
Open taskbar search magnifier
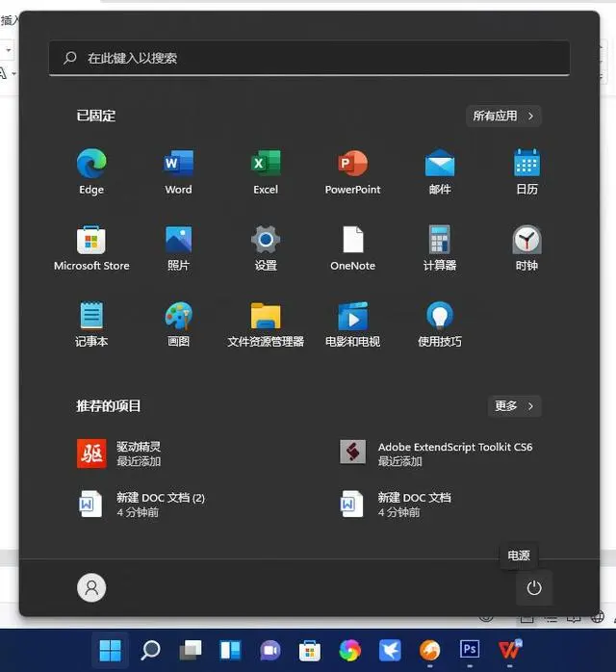150,650
